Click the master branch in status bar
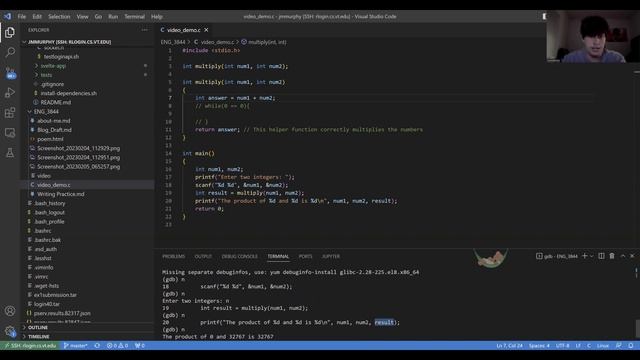This screenshot has width=640, height=360. 76,346
